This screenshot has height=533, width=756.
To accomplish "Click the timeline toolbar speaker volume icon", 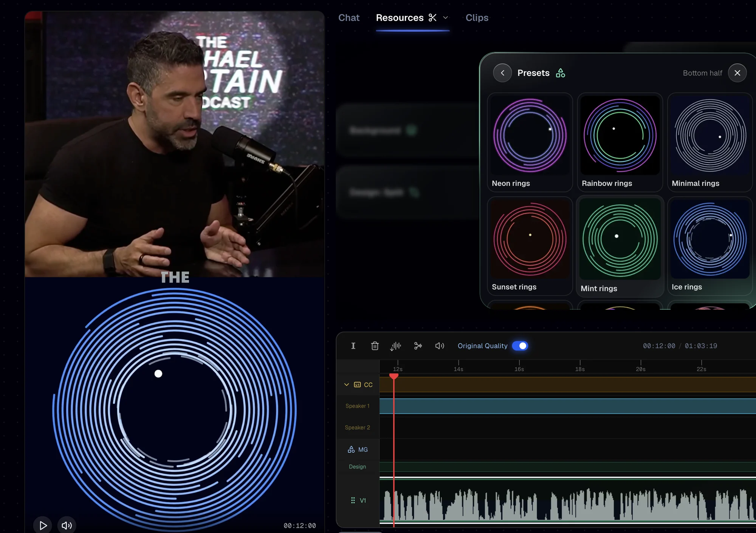I will click(x=440, y=346).
